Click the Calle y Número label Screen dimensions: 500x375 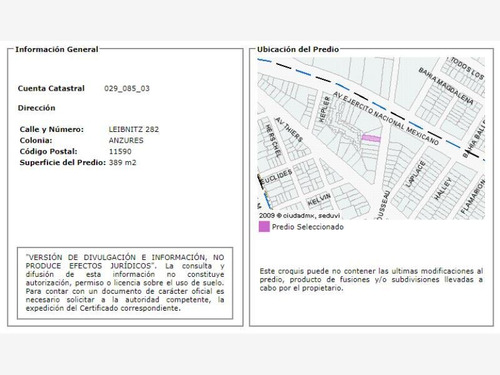52,129
